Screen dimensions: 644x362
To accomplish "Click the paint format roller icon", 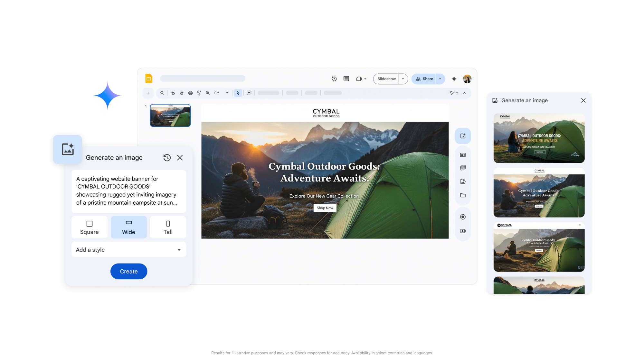I will (199, 93).
